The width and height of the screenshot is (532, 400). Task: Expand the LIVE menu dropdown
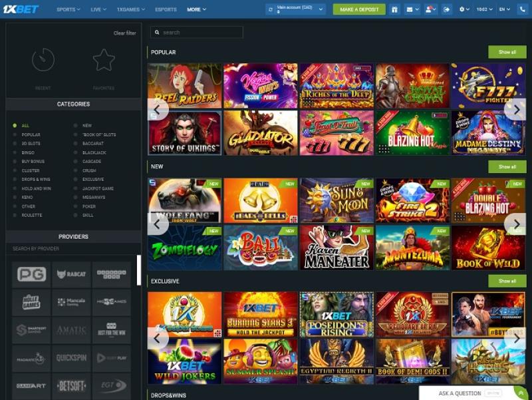coord(98,9)
